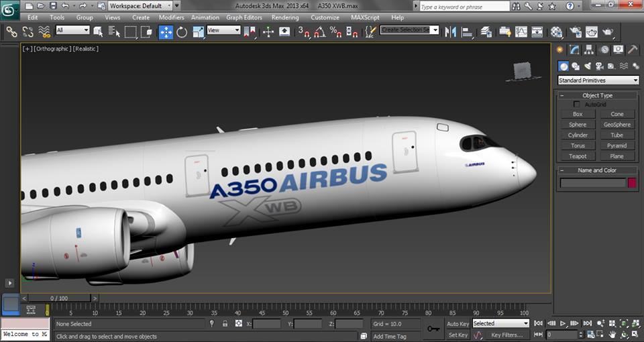Collapse the Object Type rollout
The height and width of the screenshot is (342, 644).
tap(597, 95)
